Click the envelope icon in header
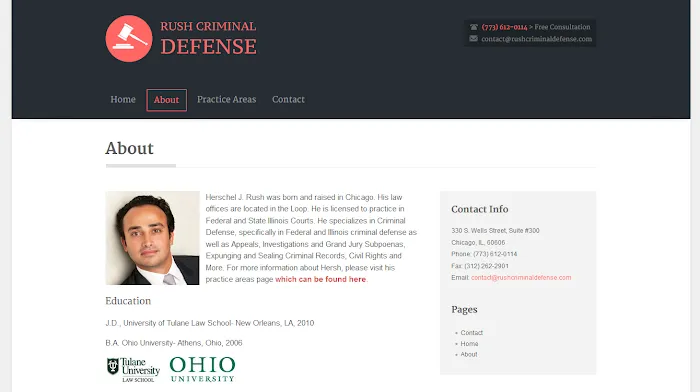This screenshot has height=392, width=700. point(474,39)
